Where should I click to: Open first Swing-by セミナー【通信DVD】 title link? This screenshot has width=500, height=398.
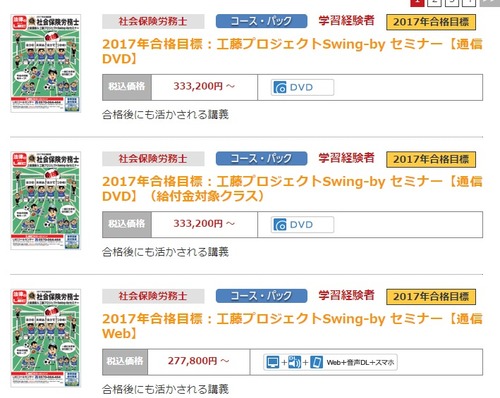point(292,51)
